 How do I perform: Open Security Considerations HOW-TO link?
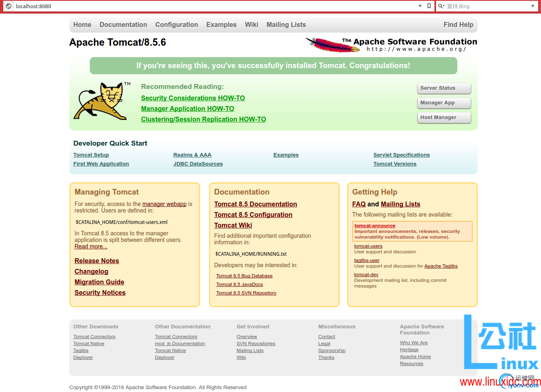193,98
